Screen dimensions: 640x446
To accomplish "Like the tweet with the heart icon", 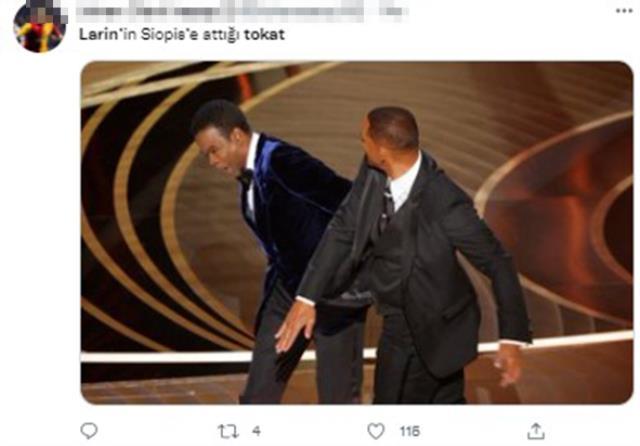I will pos(376,431).
